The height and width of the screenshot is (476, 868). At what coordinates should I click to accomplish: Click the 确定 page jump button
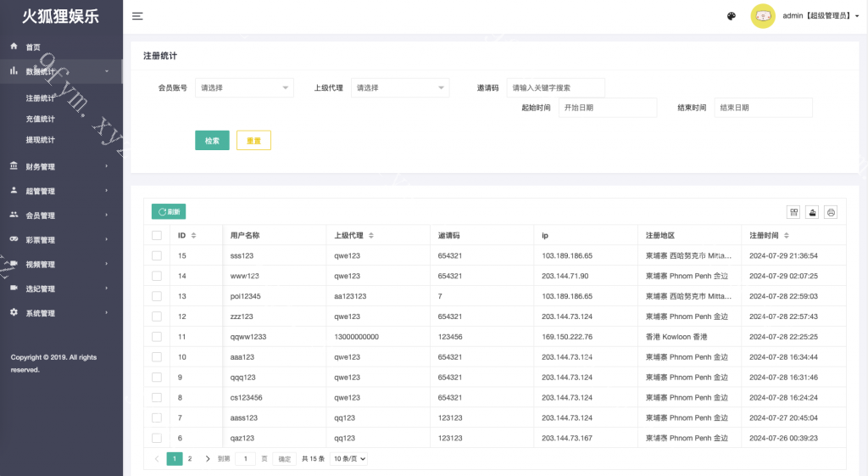tap(285, 459)
